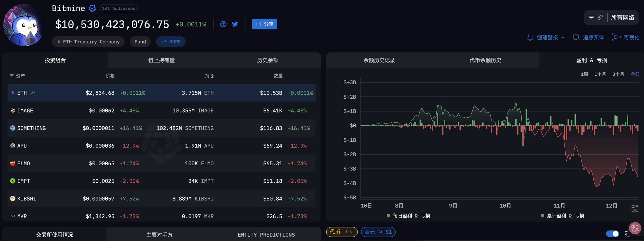Switch to the 链上持有量 tab

(161, 60)
